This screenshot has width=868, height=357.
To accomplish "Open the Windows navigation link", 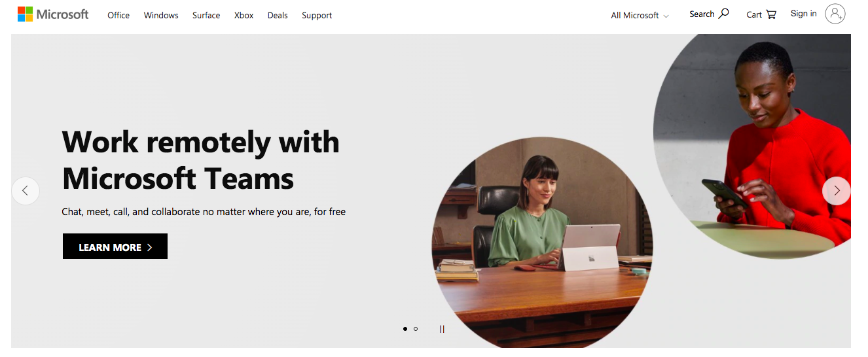I will 161,15.
